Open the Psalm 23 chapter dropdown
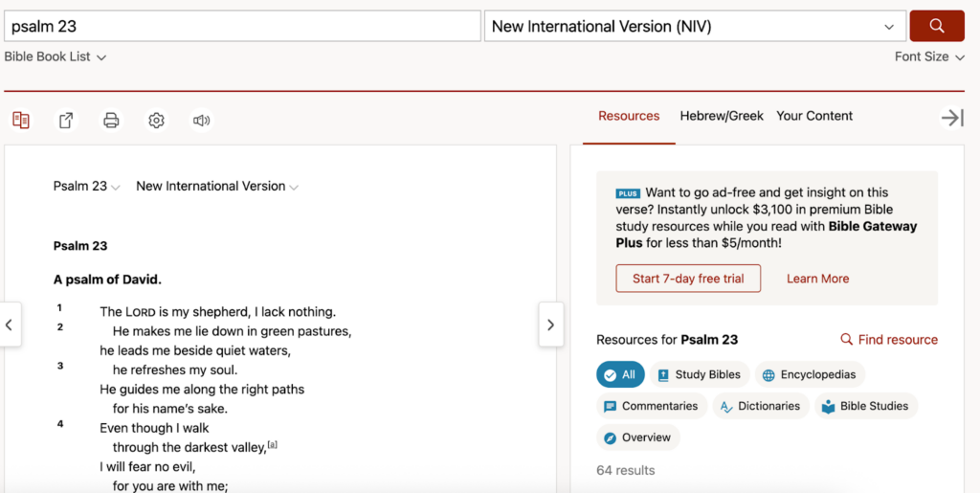980x493 pixels. (86, 187)
